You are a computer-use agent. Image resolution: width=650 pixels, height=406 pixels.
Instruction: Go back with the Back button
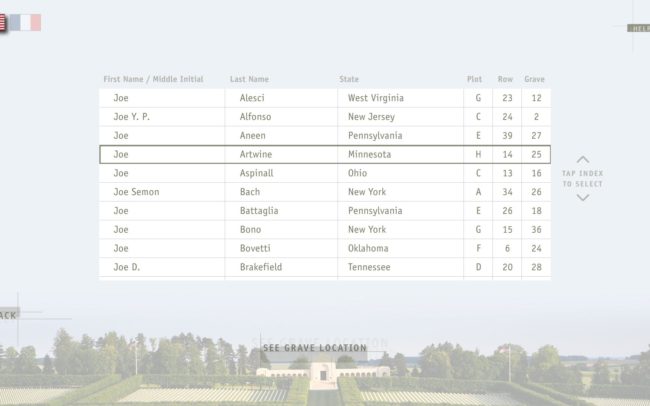9,315
